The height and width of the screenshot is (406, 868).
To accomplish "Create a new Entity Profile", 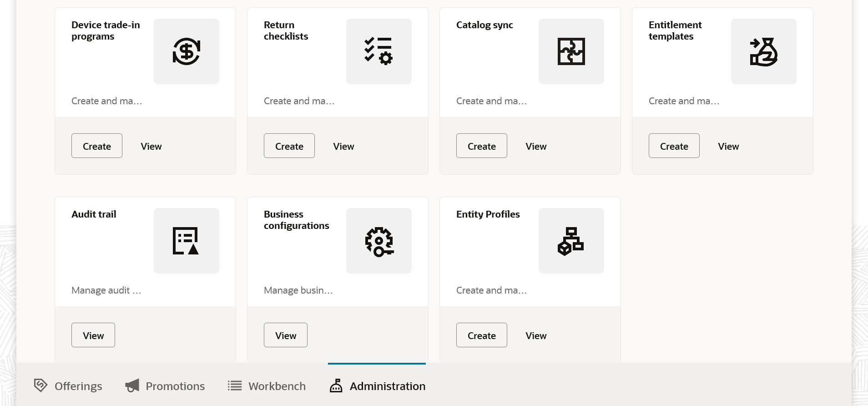I will pyautogui.click(x=482, y=335).
